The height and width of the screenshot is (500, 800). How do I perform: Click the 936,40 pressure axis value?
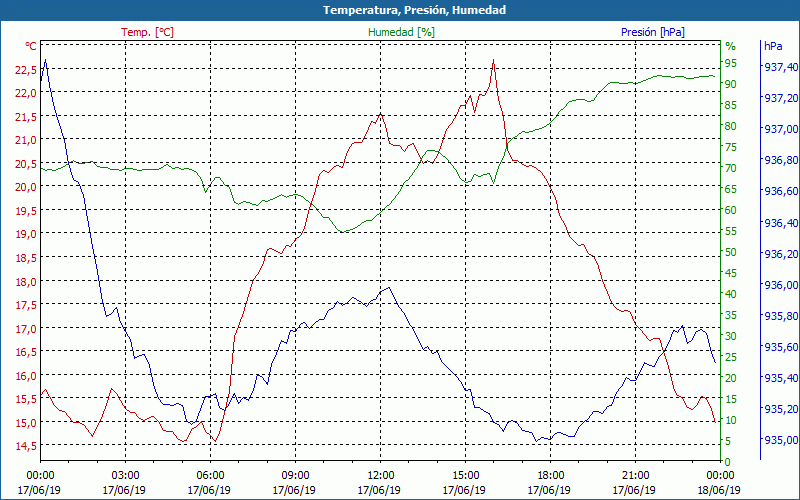point(779,222)
